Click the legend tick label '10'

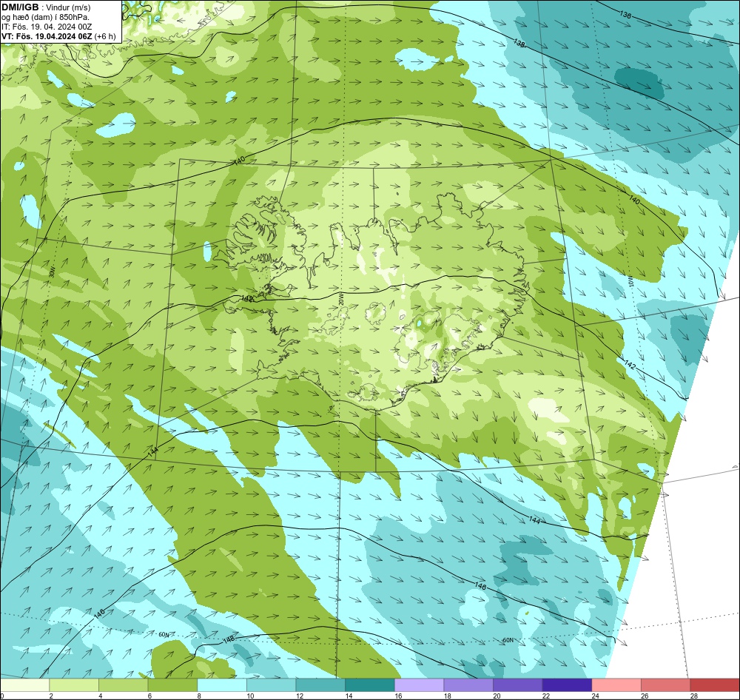(x=250, y=696)
